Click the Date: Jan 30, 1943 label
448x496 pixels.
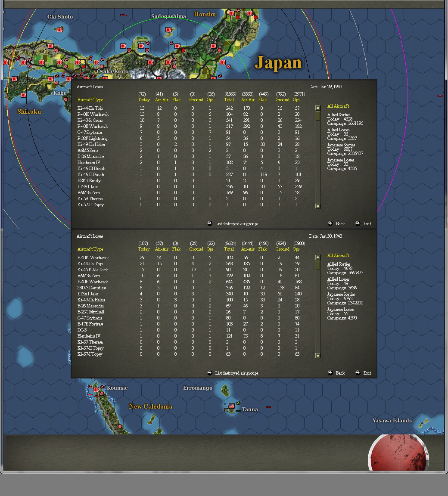click(x=326, y=236)
